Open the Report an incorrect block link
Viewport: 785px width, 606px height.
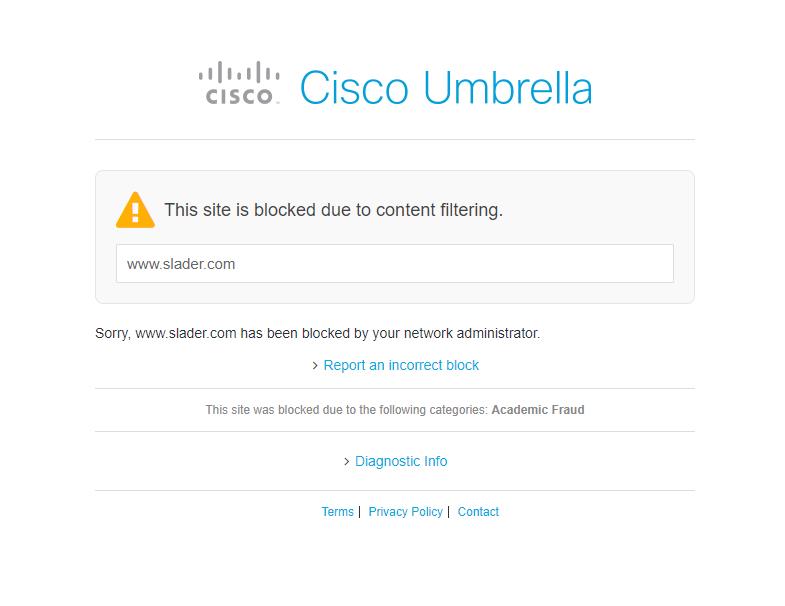pos(401,365)
